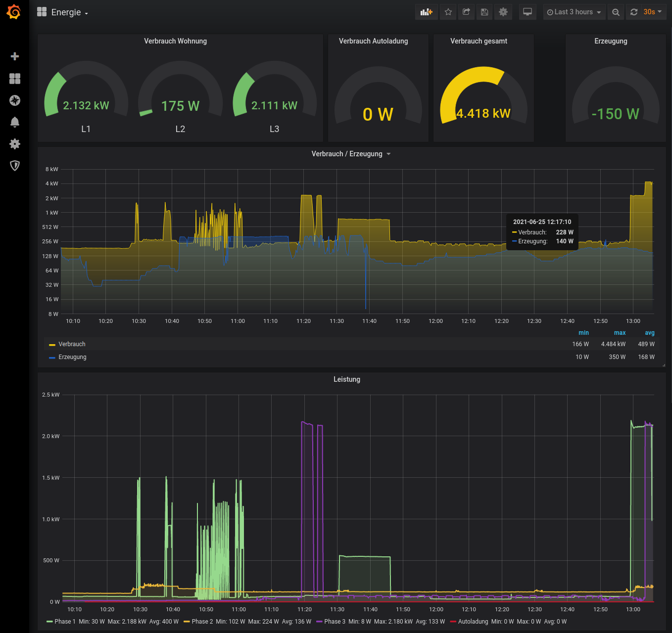
Task: Open the Energie dashboard title dropdown
Action: pyautogui.click(x=70, y=12)
